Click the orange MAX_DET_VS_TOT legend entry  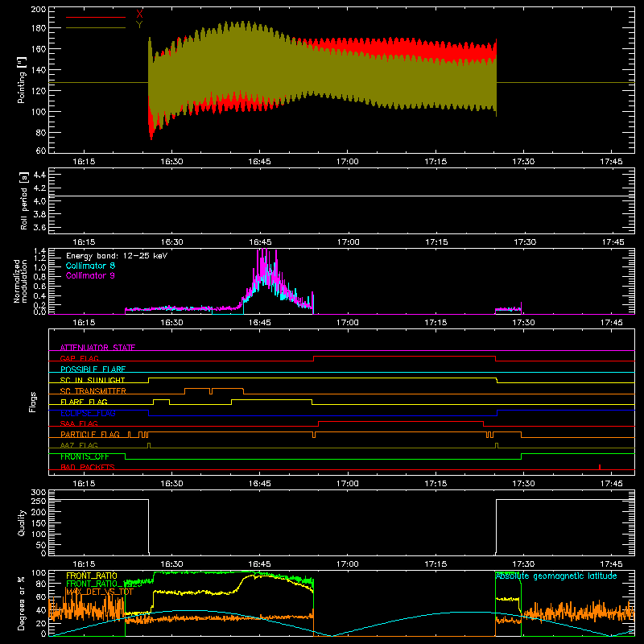coord(99,592)
